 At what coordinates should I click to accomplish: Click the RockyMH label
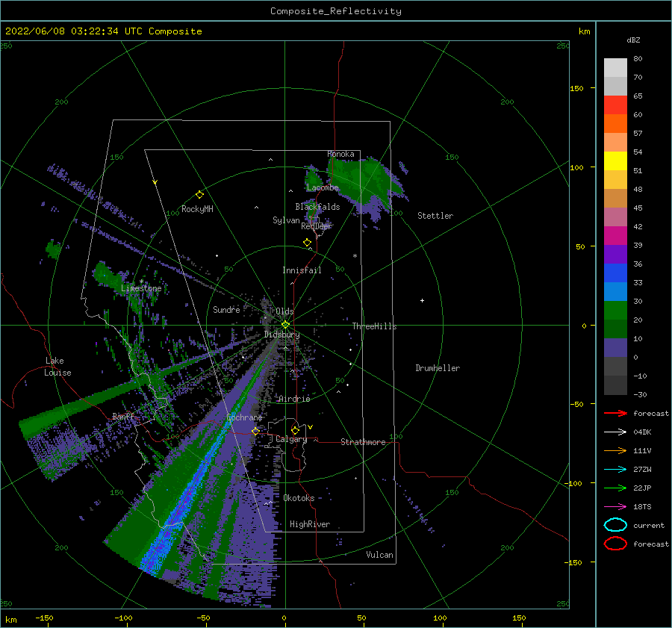point(197,209)
